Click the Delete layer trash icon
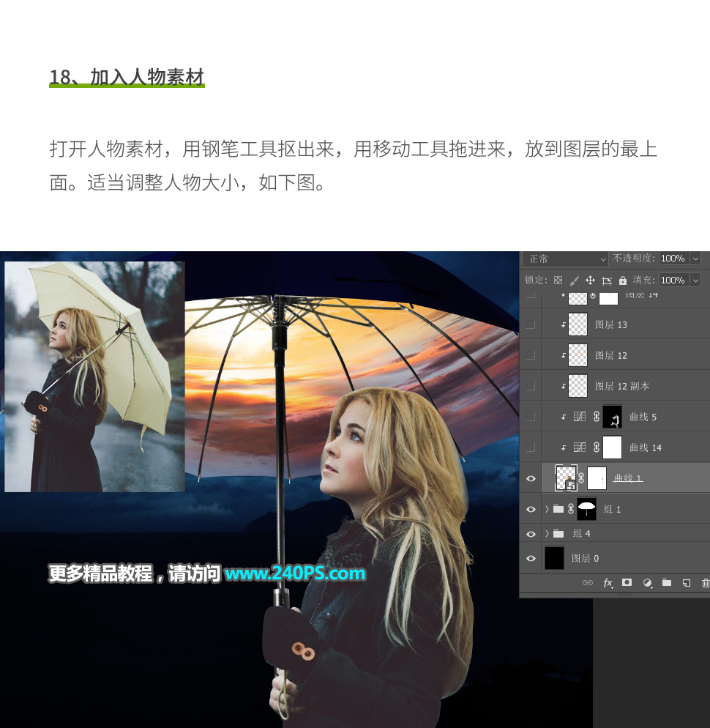Image resolution: width=710 pixels, height=728 pixels. 704,582
